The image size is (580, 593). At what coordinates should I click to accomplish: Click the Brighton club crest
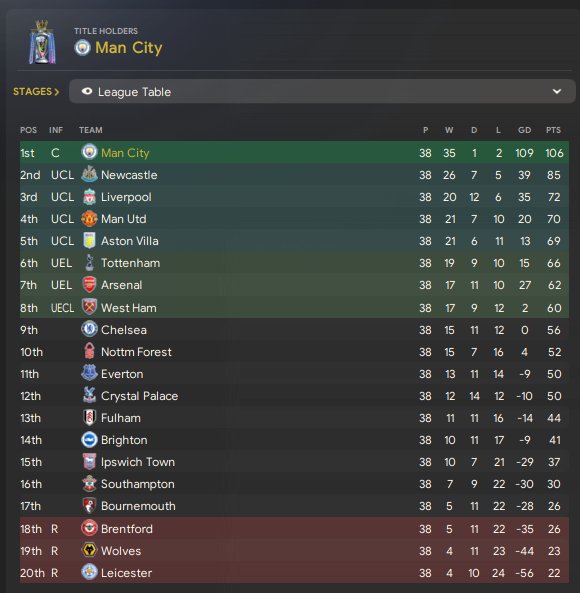point(89,439)
